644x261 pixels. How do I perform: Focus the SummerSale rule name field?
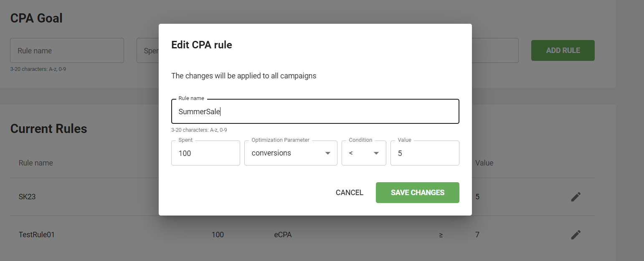(315, 111)
